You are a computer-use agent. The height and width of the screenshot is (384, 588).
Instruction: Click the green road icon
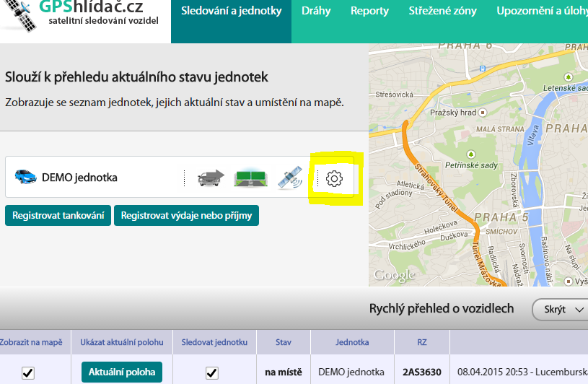click(251, 178)
